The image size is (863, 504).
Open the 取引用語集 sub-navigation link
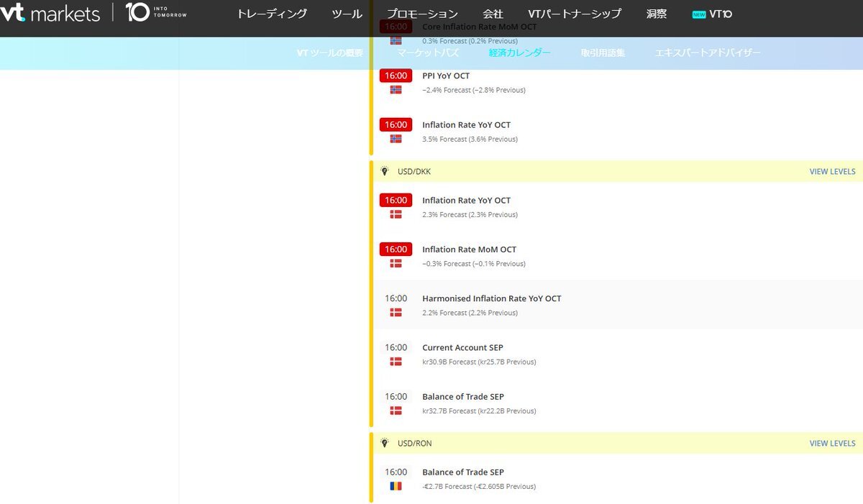(603, 52)
